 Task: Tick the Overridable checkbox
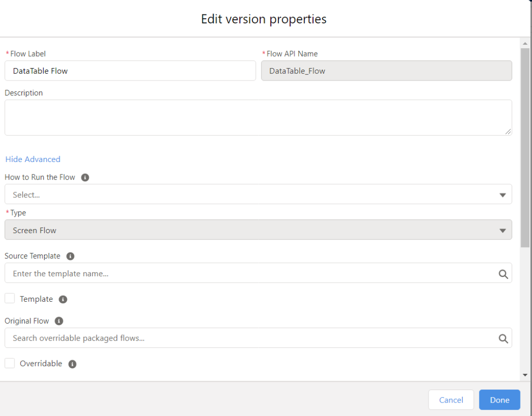pyautogui.click(x=10, y=364)
